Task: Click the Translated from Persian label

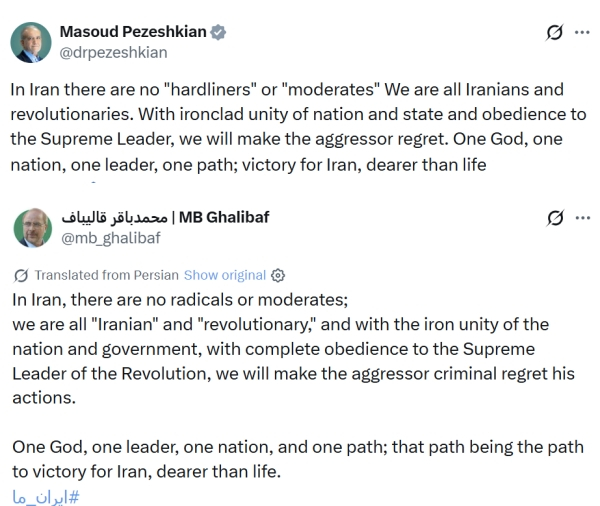Action: 106,275
